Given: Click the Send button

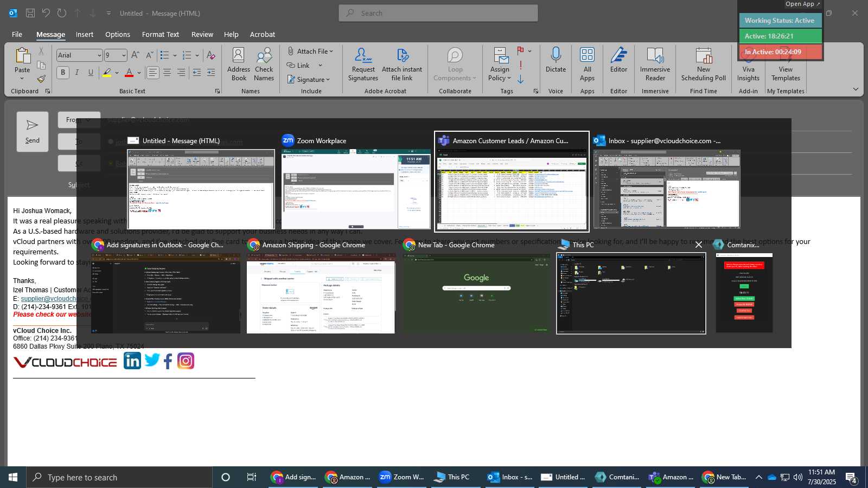Looking at the screenshot, I should click(33, 132).
